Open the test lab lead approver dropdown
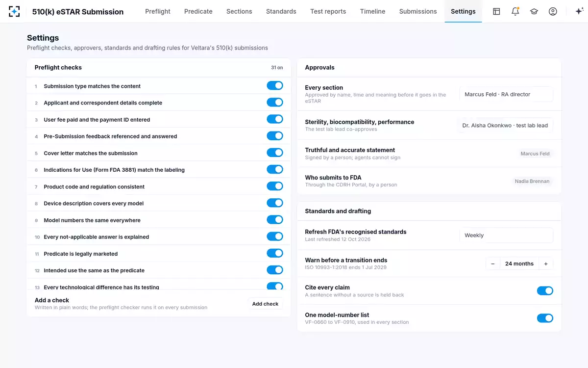 tap(506, 125)
